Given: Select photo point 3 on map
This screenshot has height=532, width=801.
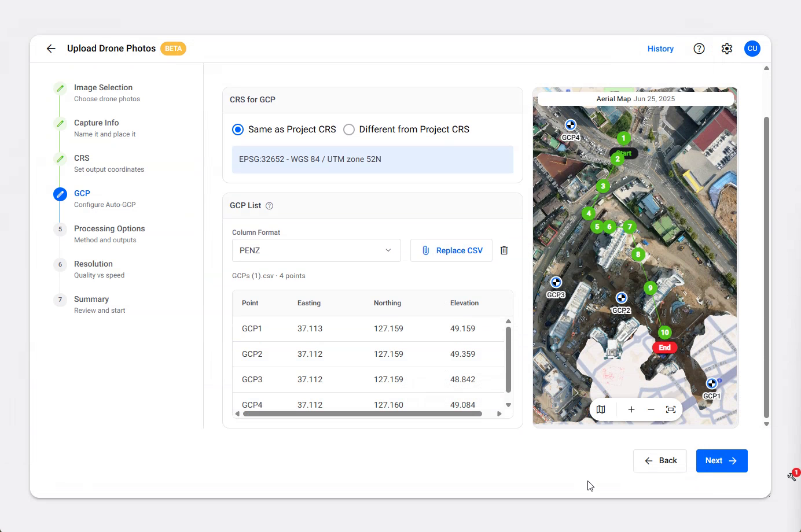Looking at the screenshot, I should click(x=603, y=186).
